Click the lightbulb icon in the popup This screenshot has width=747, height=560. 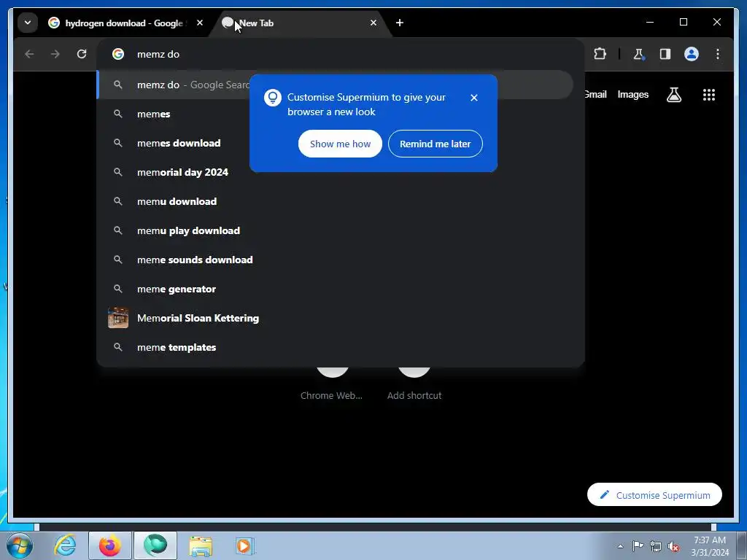[273, 98]
